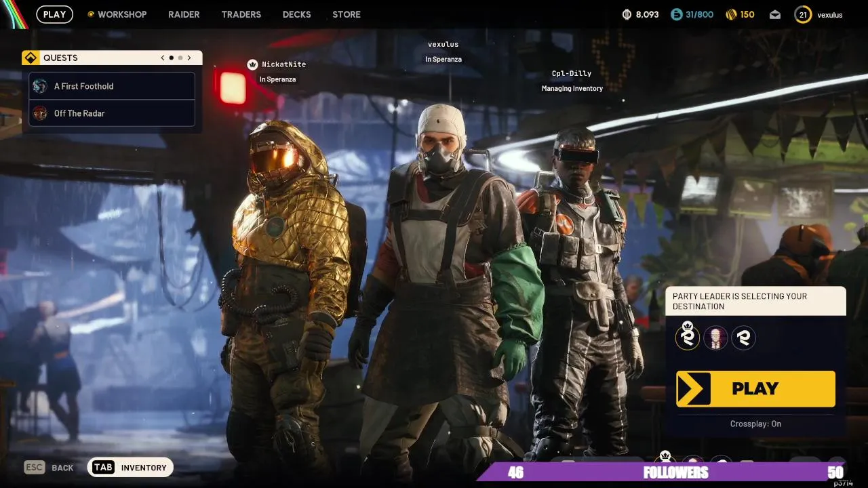Toggle the Crossplay: On setting

coord(755,424)
